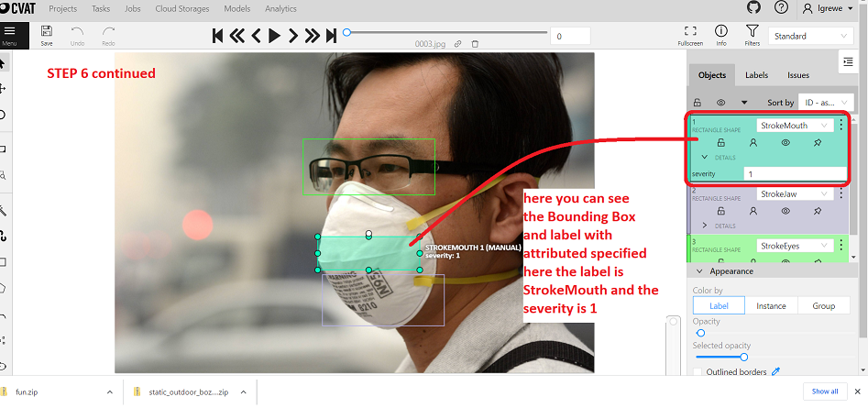This screenshot has width=868, height=408.
Task: Switch to the Labels tab
Action: coord(756,75)
